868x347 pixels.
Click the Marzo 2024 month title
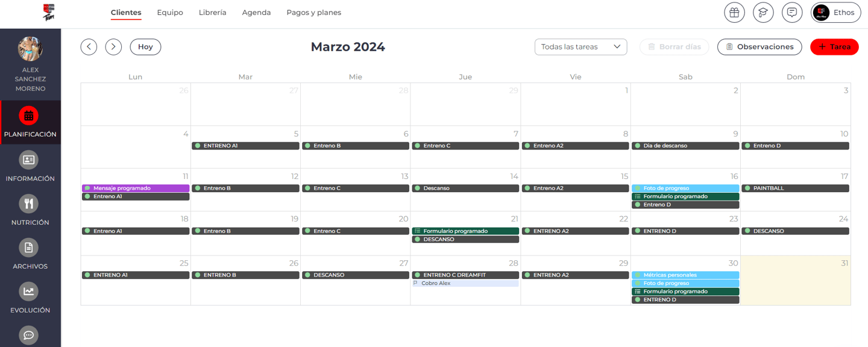point(348,47)
